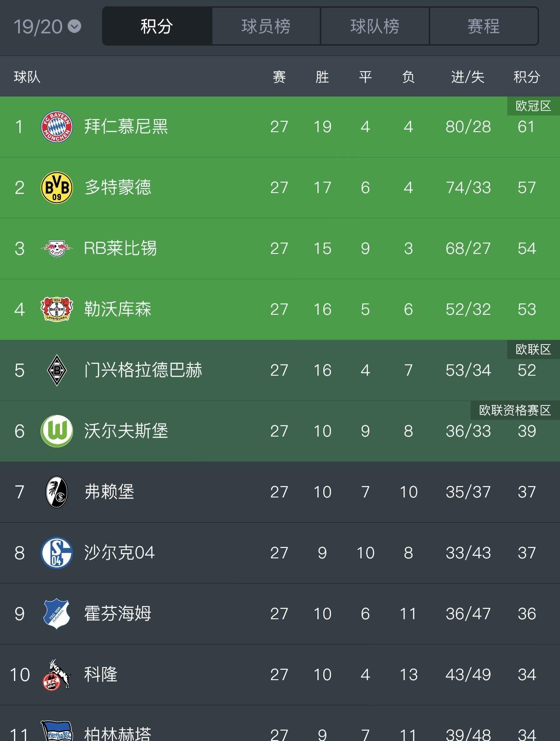Open the 赛程 schedule tab
The width and height of the screenshot is (560, 741).
484,26
